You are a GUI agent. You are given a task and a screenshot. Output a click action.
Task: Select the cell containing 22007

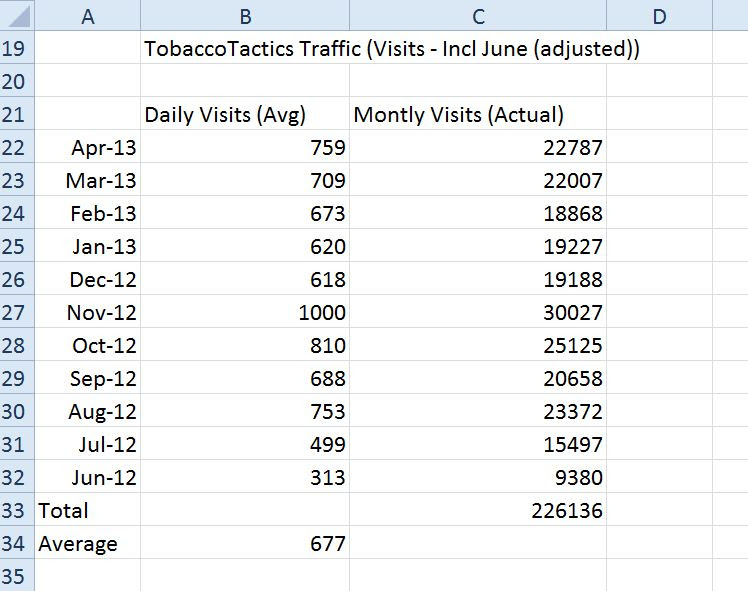tap(478, 180)
